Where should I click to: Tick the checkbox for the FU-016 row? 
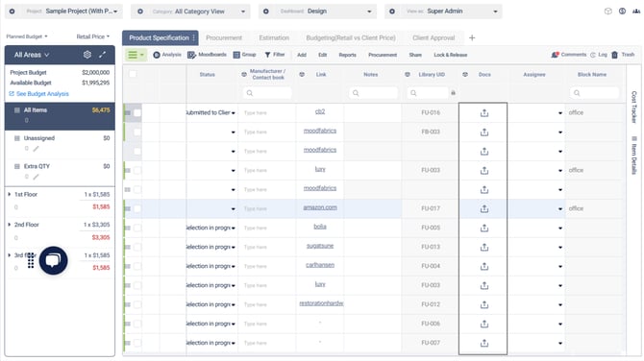tap(137, 113)
